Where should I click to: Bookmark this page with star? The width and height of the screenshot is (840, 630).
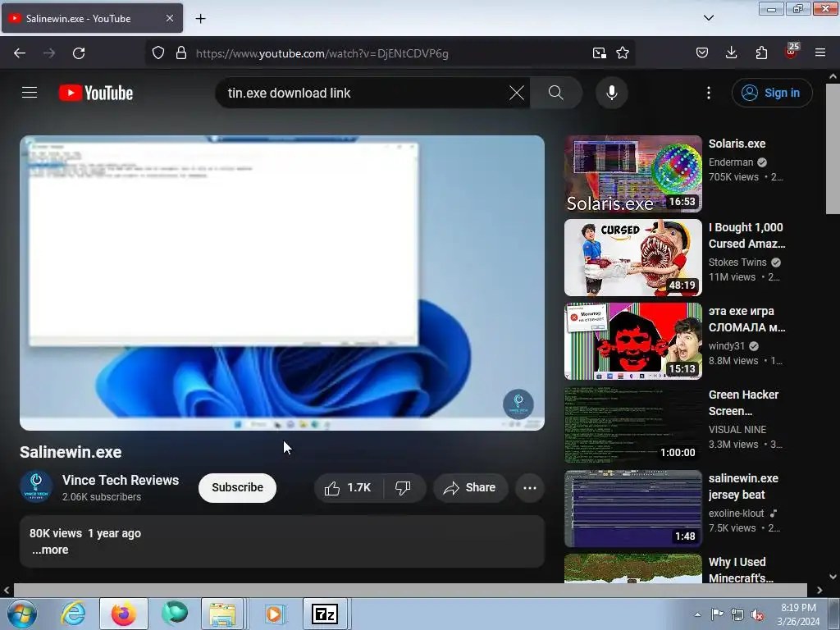point(623,53)
